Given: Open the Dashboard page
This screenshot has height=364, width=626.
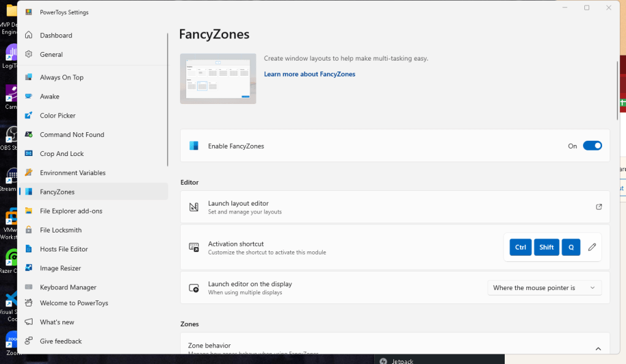Looking at the screenshot, I should [94, 35].
